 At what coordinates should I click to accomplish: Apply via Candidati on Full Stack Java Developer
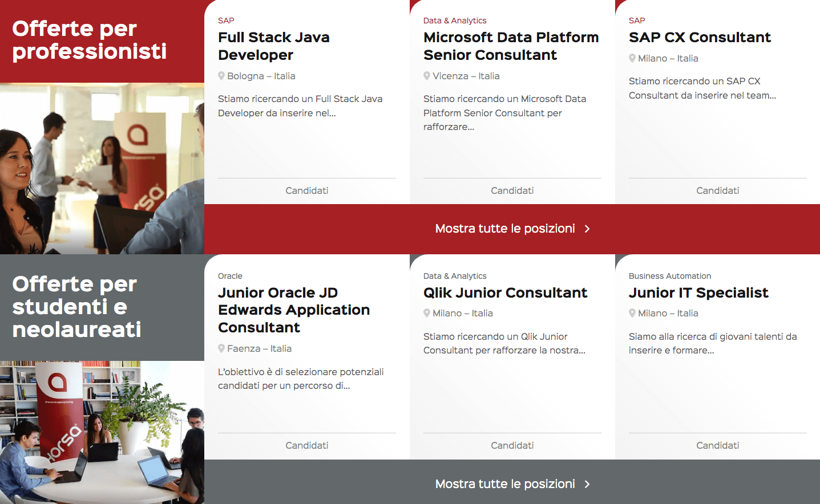(x=307, y=190)
